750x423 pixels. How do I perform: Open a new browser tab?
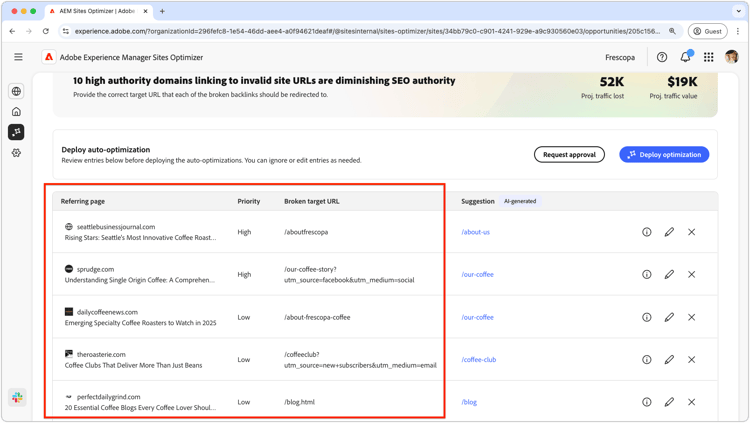[x=162, y=11]
